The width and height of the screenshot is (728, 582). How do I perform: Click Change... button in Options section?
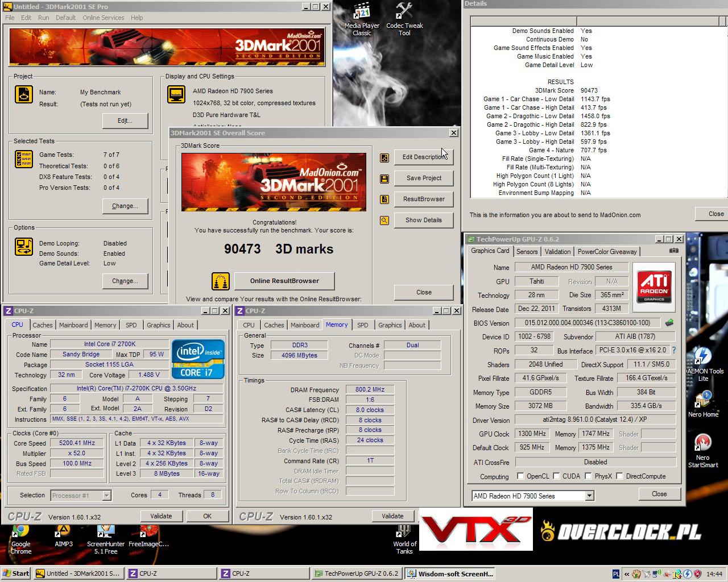125,281
